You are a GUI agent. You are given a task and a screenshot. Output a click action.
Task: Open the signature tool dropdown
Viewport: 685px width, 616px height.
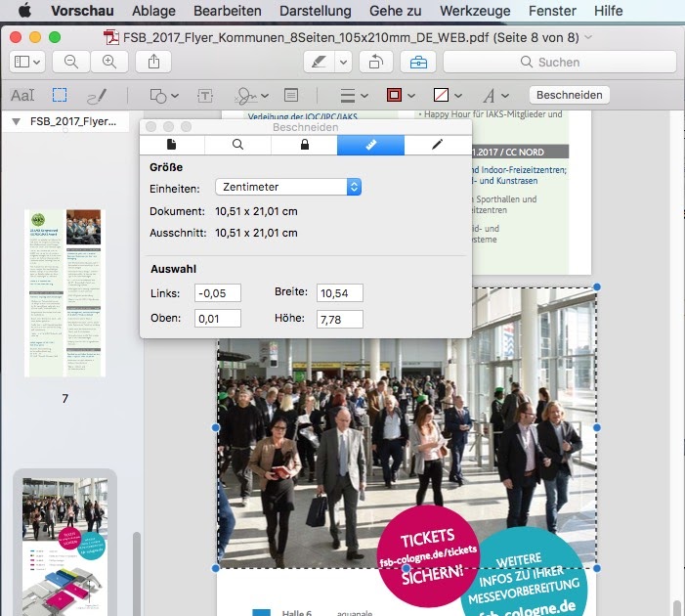click(251, 96)
